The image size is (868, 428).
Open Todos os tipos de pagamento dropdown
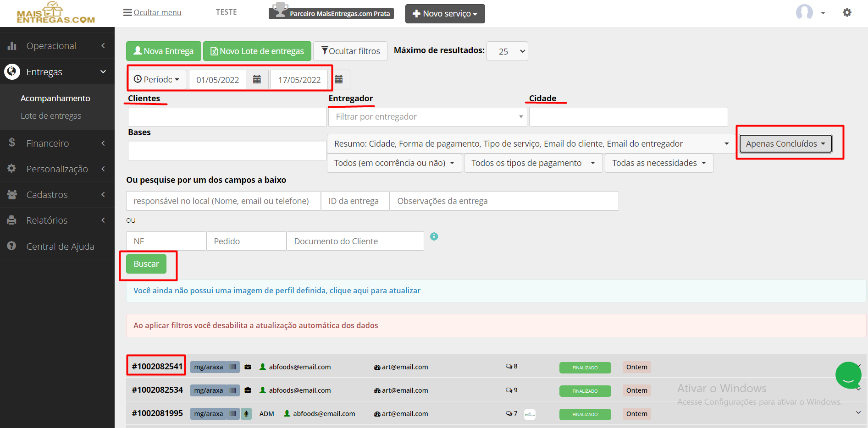coord(533,163)
